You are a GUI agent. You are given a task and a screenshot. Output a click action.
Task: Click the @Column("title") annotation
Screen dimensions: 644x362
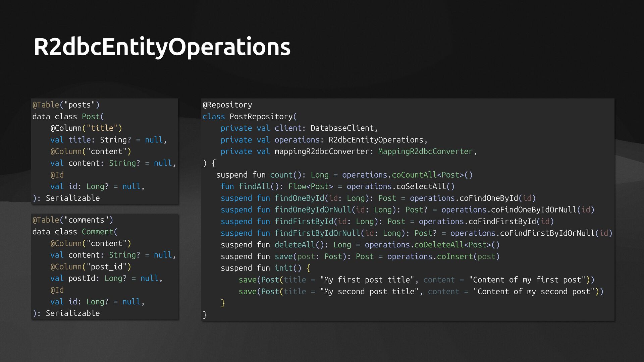[x=86, y=128]
